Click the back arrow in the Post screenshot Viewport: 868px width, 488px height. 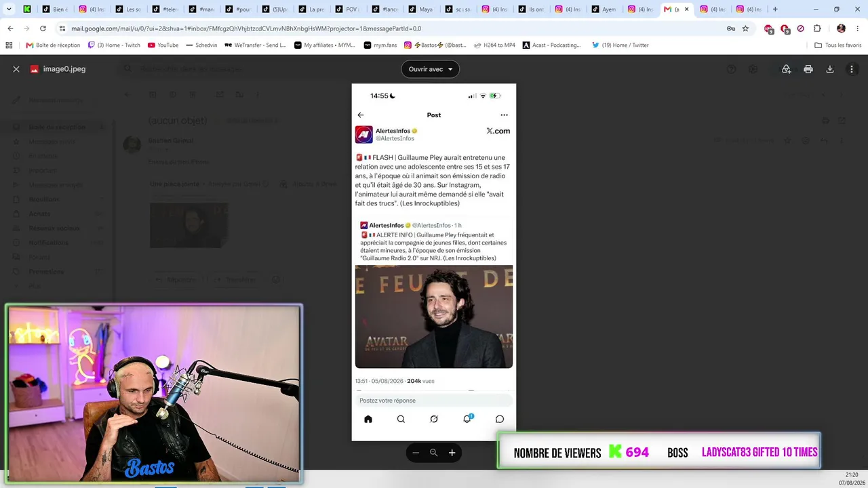[361, 115]
